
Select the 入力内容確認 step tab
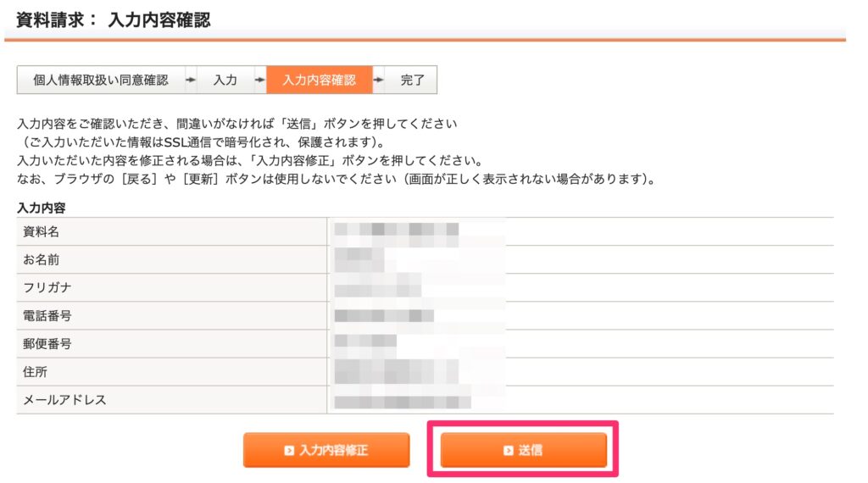(320, 80)
